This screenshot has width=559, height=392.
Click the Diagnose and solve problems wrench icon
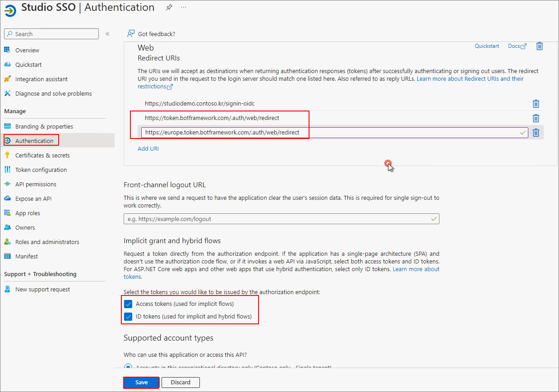click(7, 93)
